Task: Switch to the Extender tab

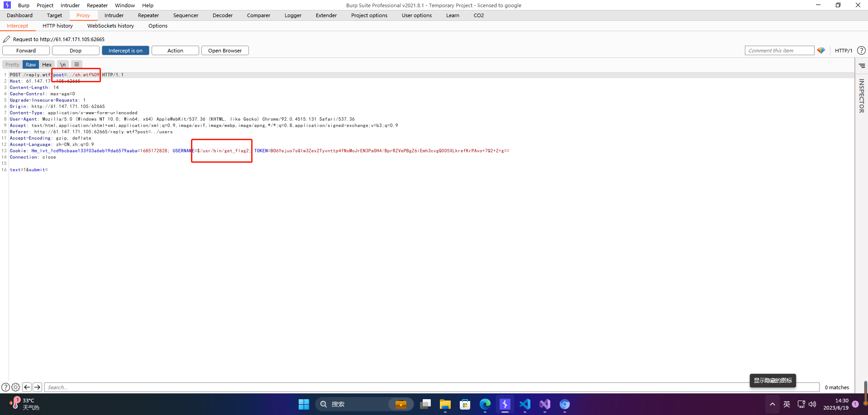Action: click(x=326, y=15)
